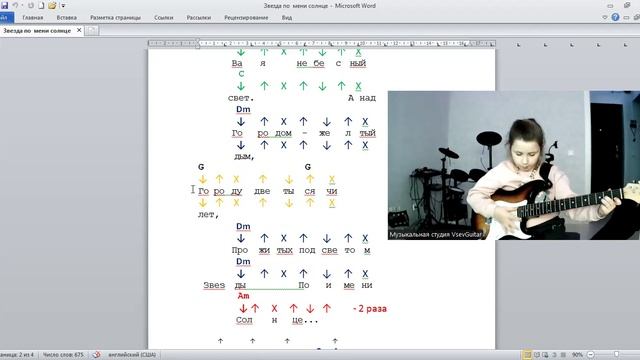Click the word 'лет,' in the document
The image size is (640, 360).
click(x=209, y=214)
